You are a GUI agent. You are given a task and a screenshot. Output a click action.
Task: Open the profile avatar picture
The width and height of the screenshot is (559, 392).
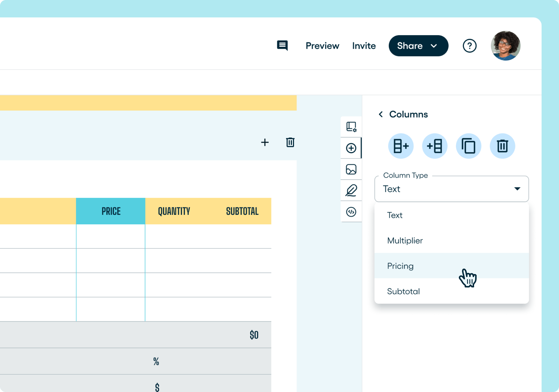coord(505,46)
